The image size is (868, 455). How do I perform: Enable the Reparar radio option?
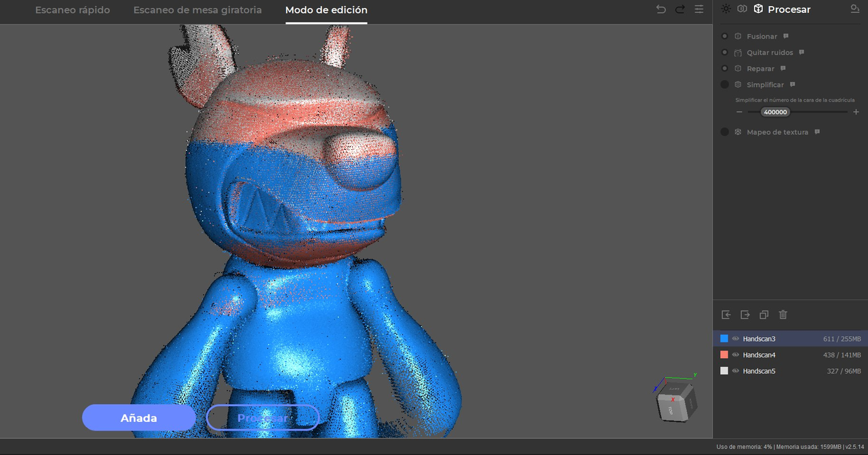tap(724, 68)
